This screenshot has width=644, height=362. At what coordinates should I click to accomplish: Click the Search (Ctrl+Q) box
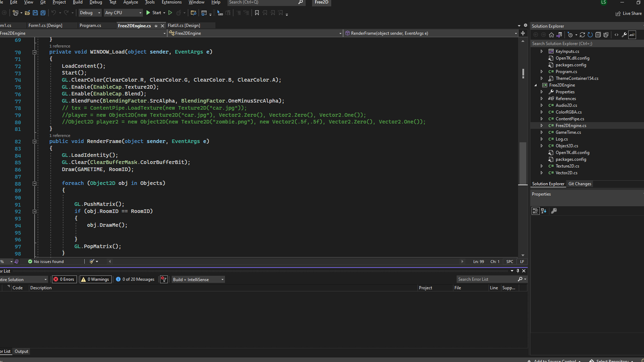pos(266,2)
